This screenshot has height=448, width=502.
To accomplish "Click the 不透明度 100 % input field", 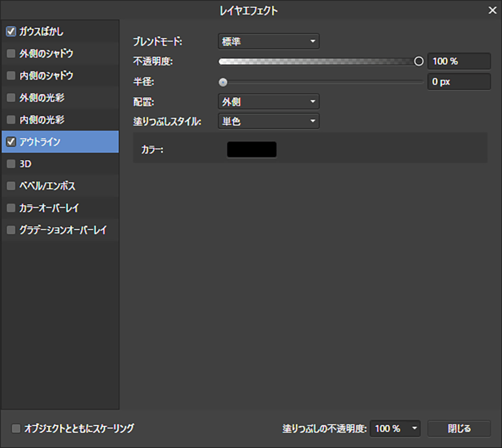I will tap(459, 61).
